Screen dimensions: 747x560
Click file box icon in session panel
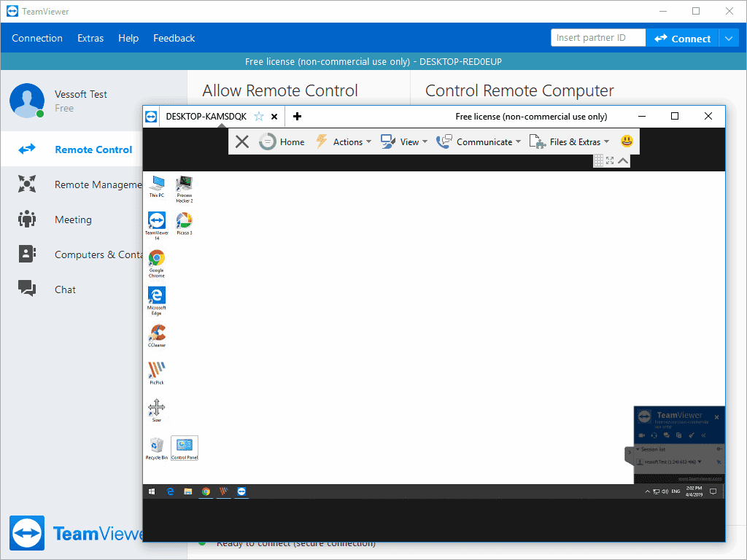coord(679,435)
